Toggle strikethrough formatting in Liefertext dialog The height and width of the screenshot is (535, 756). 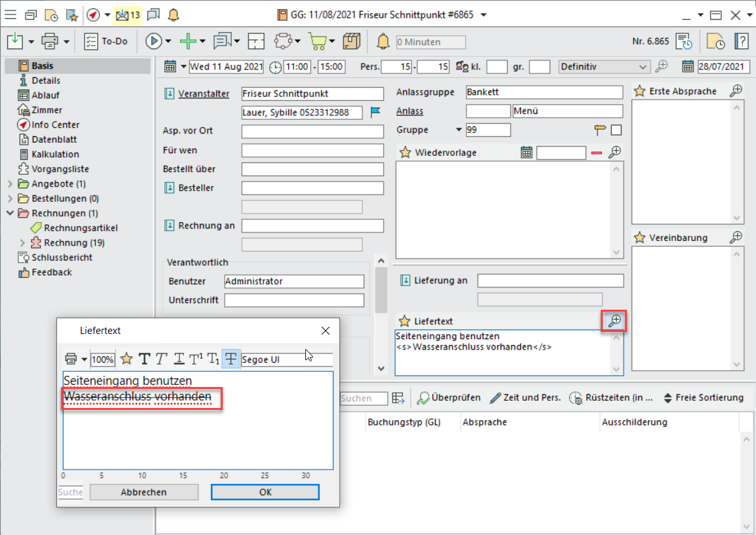click(231, 359)
